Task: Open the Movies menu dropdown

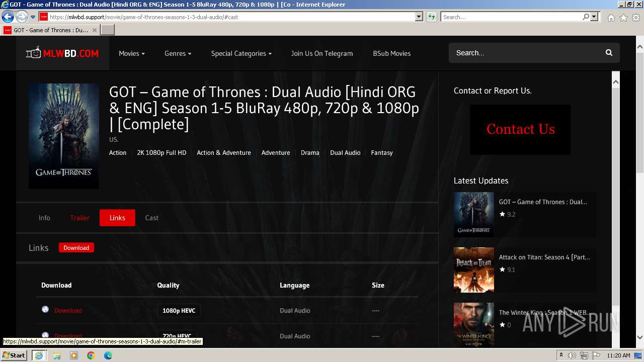Action: 132,53
